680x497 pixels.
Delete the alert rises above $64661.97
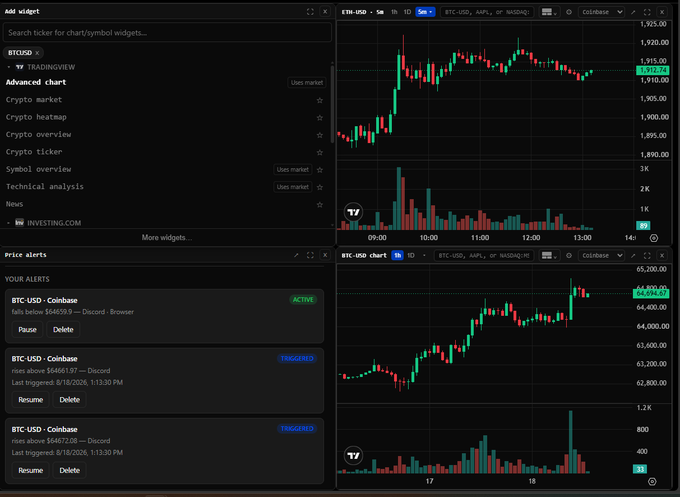click(69, 400)
